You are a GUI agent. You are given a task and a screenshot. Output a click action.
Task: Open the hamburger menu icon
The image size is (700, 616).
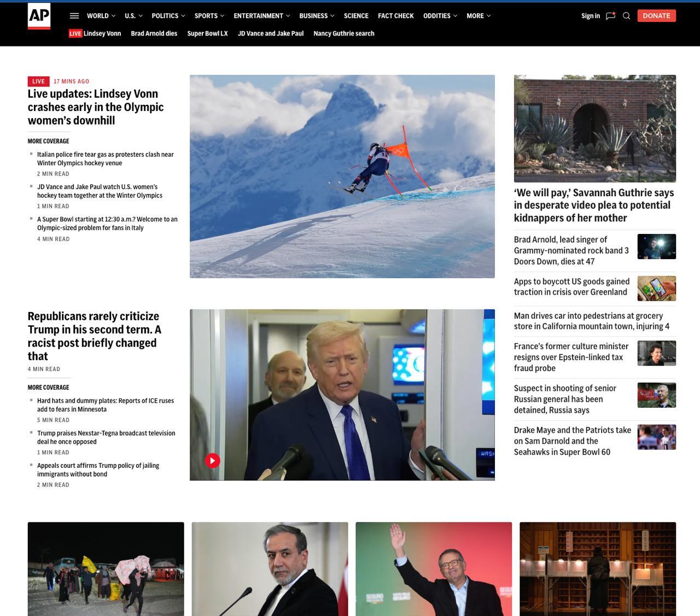74,16
